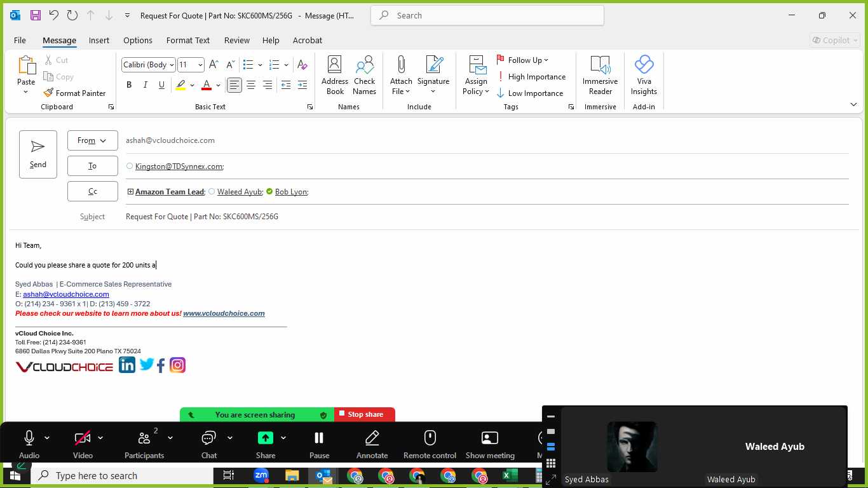Click the Windows Start button
This screenshot has height=488, width=868.
pos(15,475)
